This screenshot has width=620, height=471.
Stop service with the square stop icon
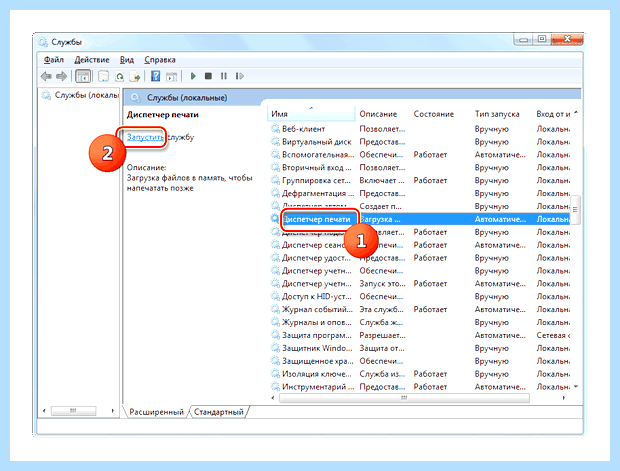click(208, 76)
